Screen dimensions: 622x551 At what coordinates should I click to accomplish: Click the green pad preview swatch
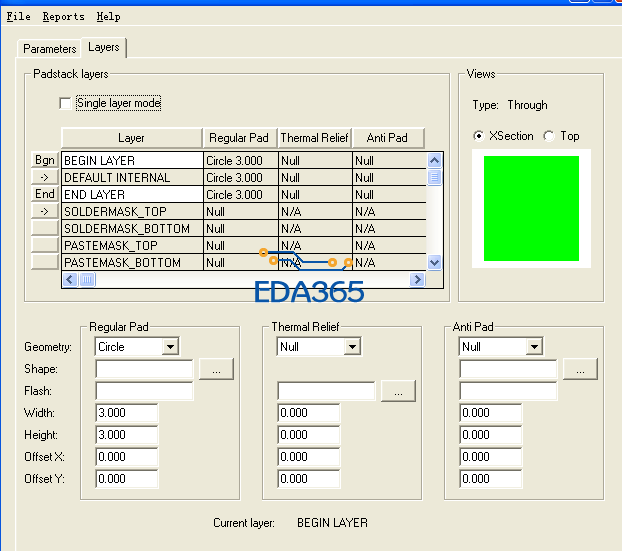click(x=531, y=208)
